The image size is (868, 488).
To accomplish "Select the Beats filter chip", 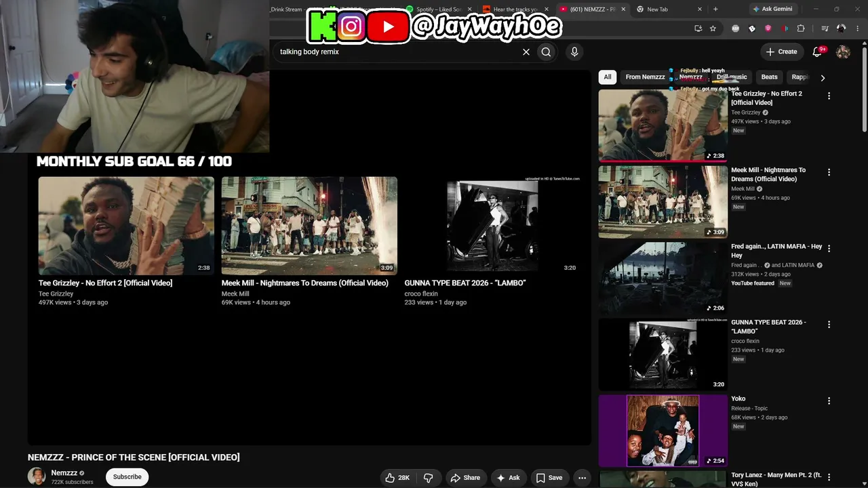I will (769, 77).
